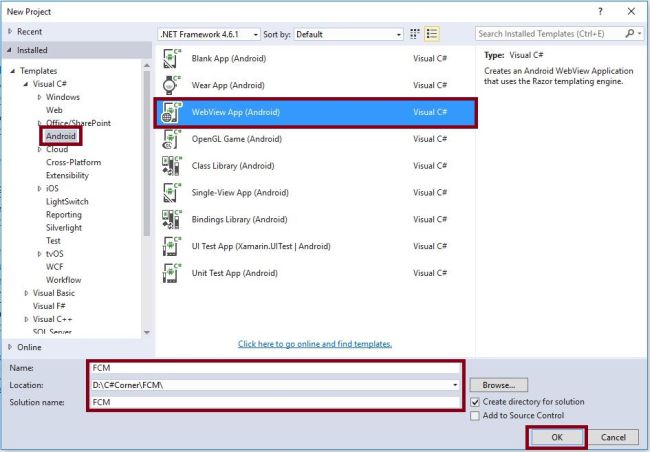Select the Single-View App (Android) icon
The image size is (650, 452).
point(172,193)
